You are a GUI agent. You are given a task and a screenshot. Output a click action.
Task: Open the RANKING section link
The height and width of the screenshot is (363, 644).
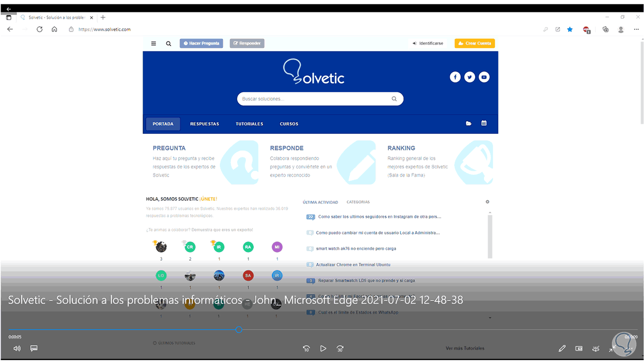coord(401,148)
